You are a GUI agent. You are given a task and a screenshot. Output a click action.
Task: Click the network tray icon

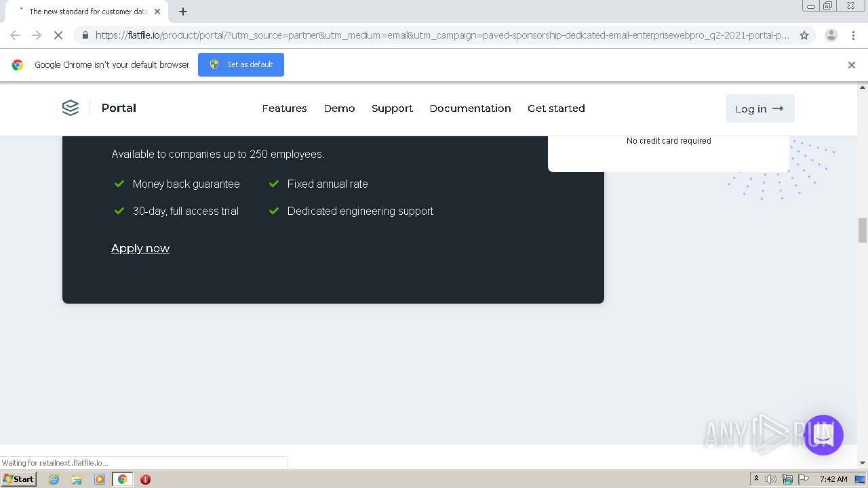point(787,479)
